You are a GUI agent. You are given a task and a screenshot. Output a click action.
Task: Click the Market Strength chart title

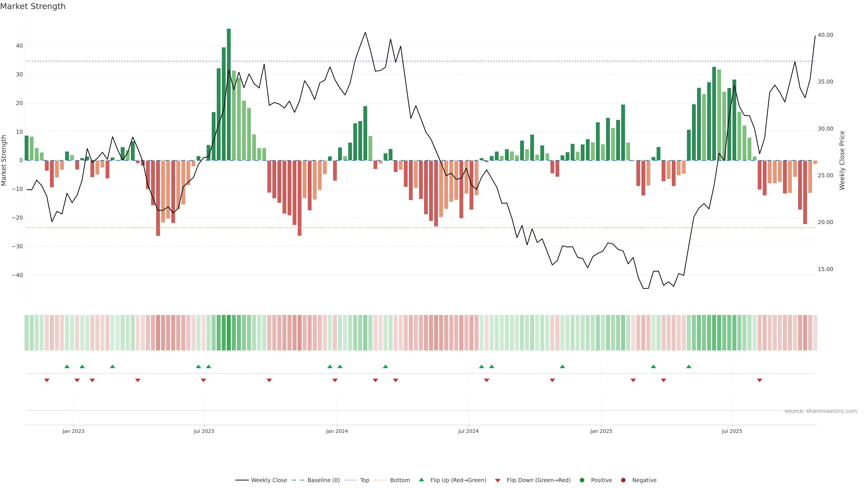pos(33,6)
